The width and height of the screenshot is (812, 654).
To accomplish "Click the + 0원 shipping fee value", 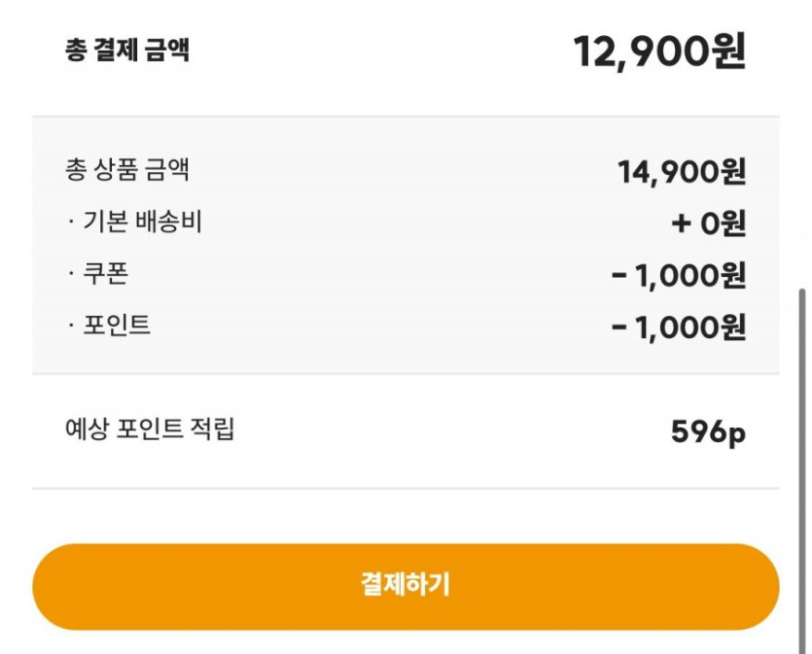I will click(708, 224).
